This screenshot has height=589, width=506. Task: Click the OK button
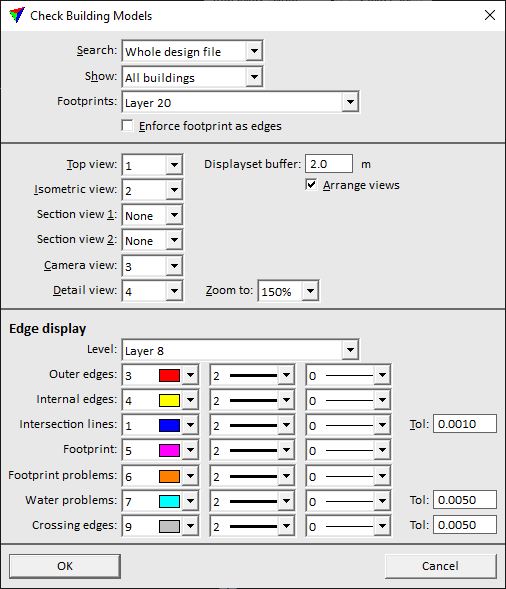(65, 566)
